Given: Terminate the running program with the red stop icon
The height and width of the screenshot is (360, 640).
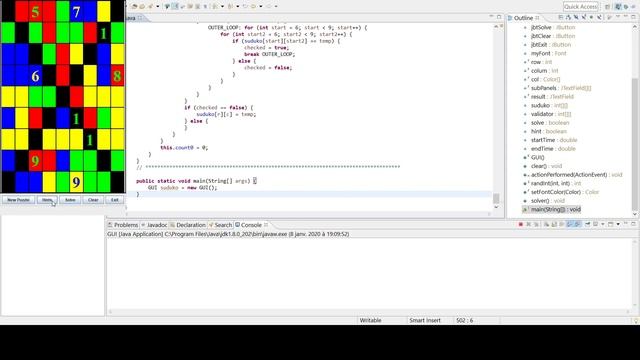Looking at the screenshot, I should pyautogui.click(x=520, y=224).
